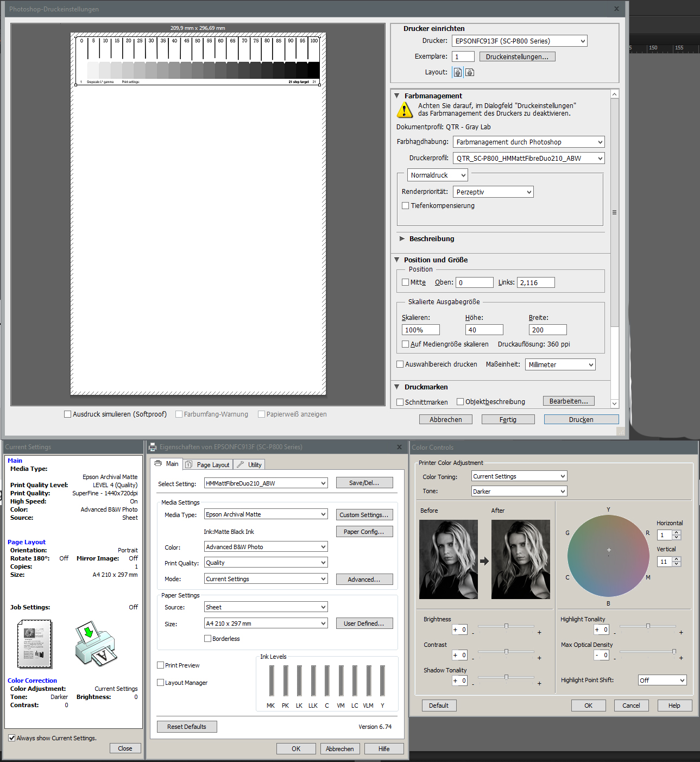This screenshot has height=762, width=700.
Task: Open the Renderpriorität dropdown
Action: click(x=493, y=192)
